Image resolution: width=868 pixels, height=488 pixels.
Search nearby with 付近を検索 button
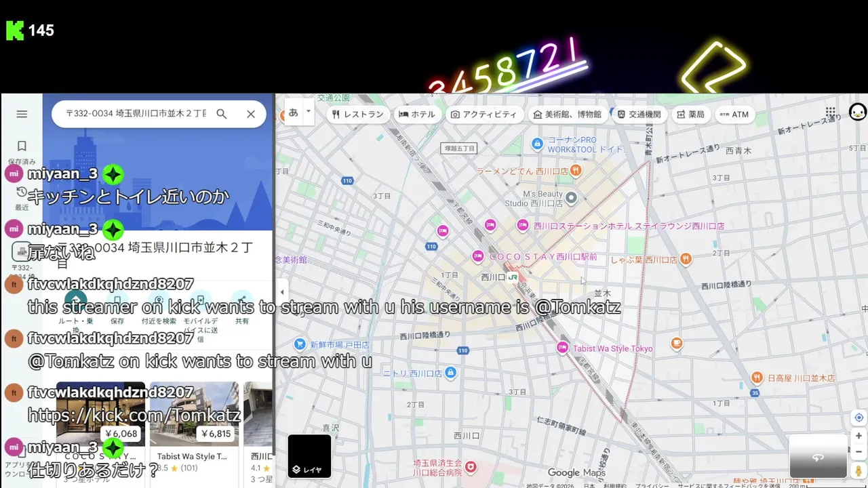(159, 308)
